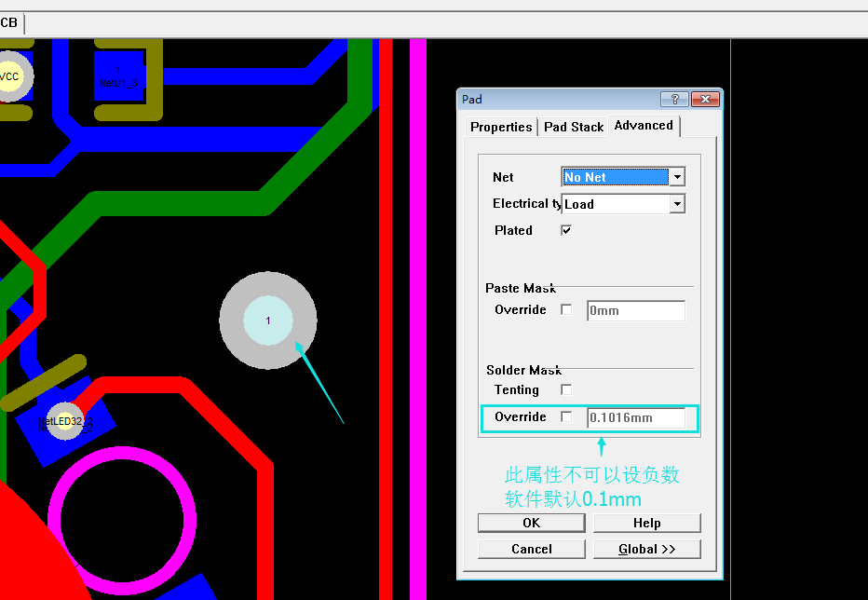
Task: Uncheck the Plated checkbox
Action: (566, 230)
